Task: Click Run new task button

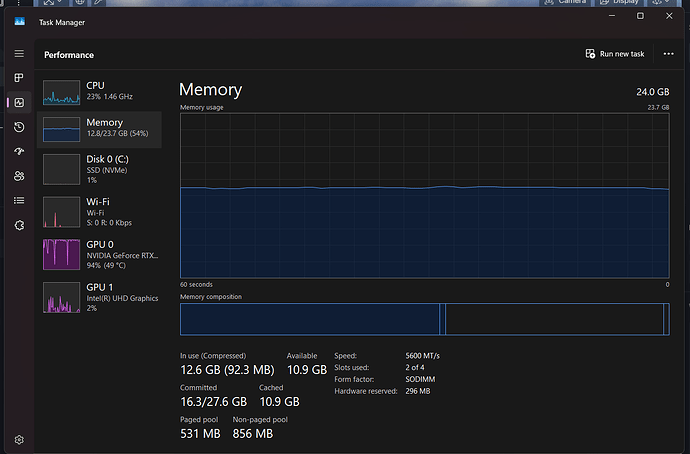Action: [x=614, y=54]
